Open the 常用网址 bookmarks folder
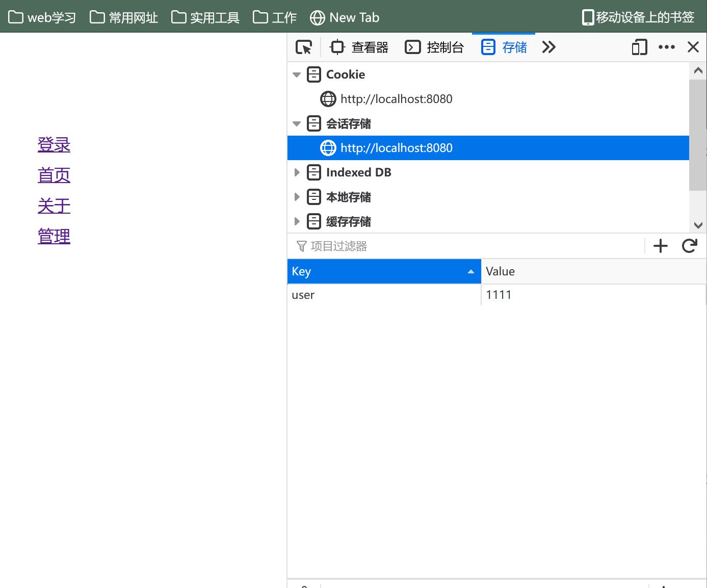 (124, 17)
